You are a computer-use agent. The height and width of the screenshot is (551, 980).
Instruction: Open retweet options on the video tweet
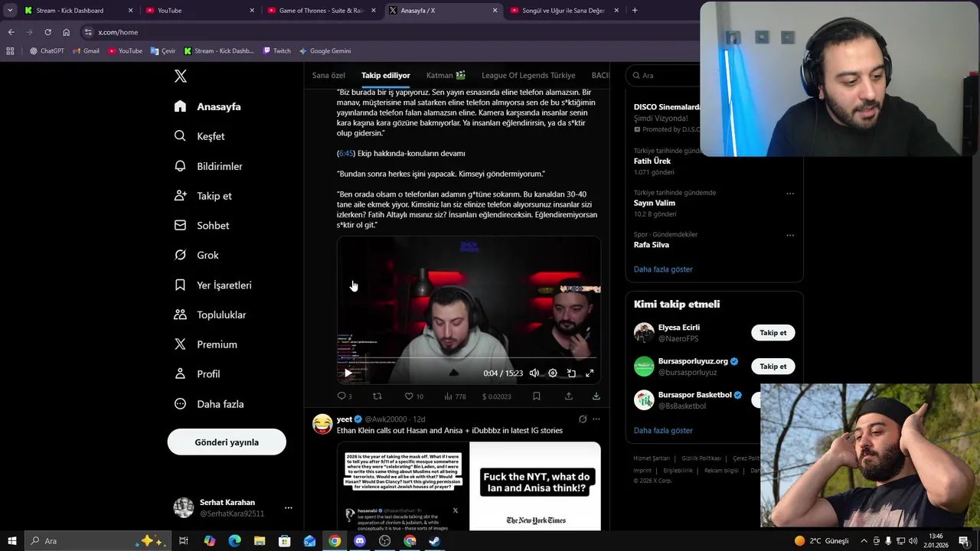[377, 396]
